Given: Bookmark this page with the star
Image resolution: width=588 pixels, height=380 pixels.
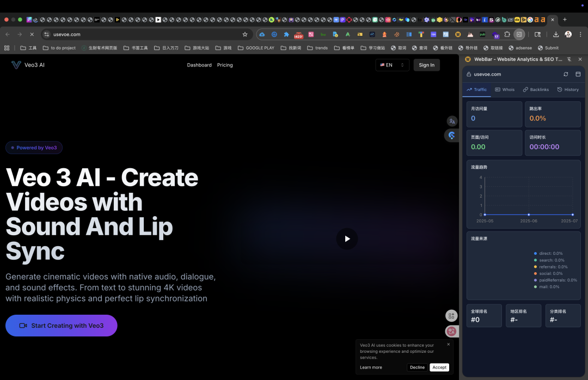Looking at the screenshot, I should pos(245,34).
